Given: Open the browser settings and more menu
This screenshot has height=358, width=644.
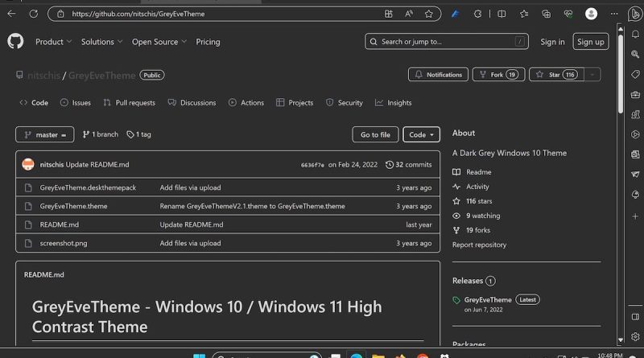Looking at the screenshot, I should coord(614,14).
